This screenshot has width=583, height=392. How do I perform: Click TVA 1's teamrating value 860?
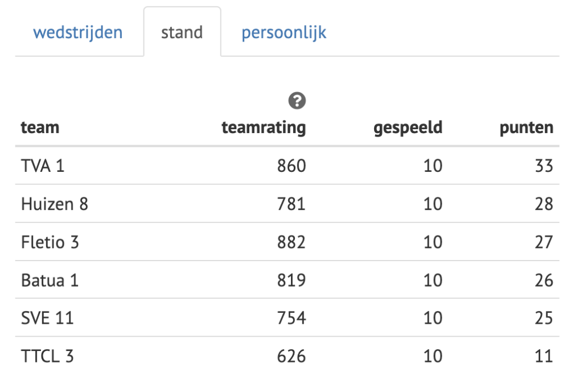click(x=291, y=166)
